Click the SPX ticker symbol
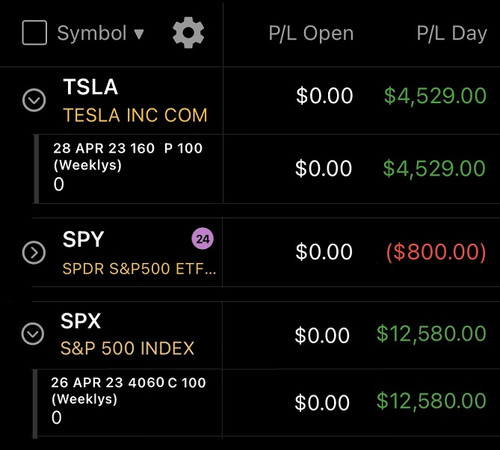 pos(81,321)
